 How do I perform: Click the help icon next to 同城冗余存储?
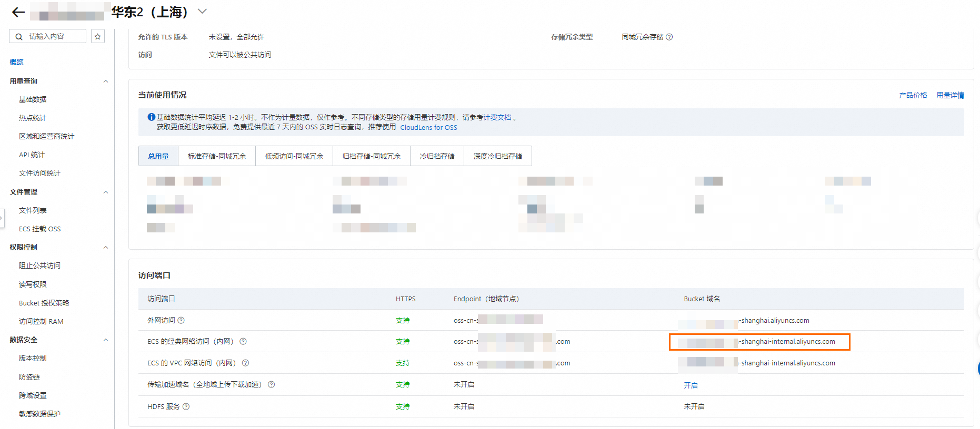point(669,37)
